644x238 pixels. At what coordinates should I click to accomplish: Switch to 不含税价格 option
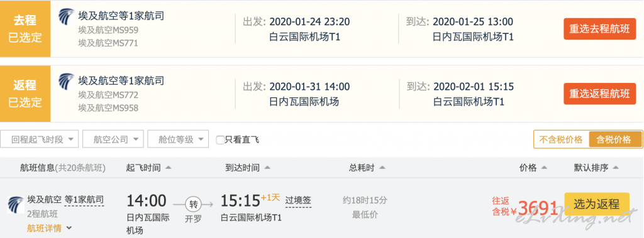point(560,139)
